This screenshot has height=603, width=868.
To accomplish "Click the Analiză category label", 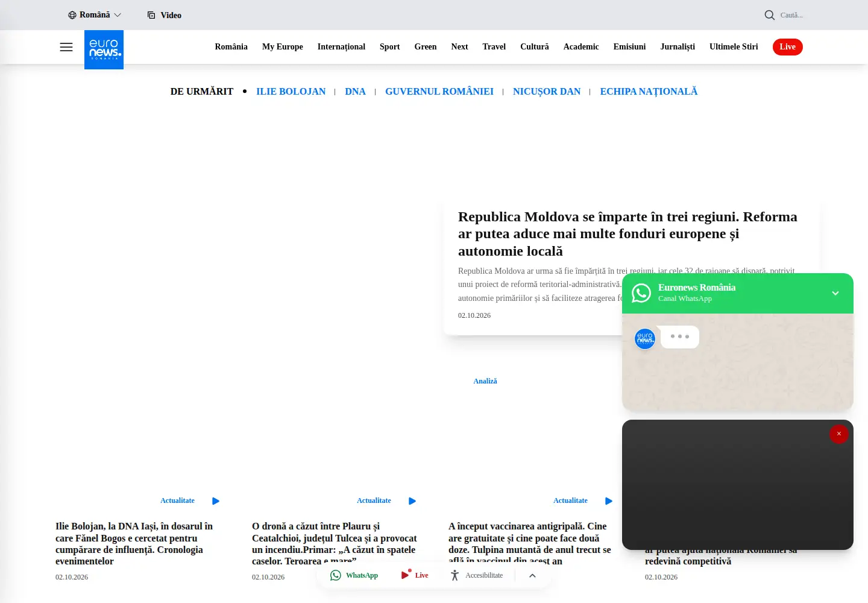I will pyautogui.click(x=485, y=381).
